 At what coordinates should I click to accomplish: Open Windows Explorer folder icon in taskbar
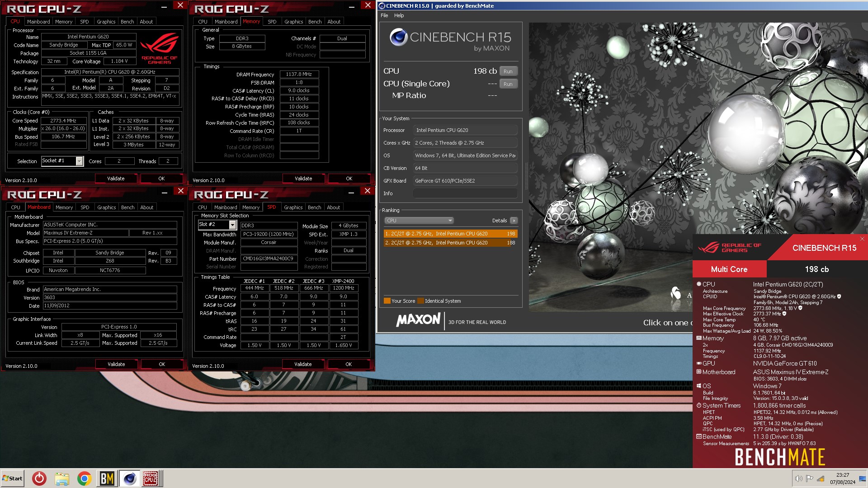tap(62, 479)
